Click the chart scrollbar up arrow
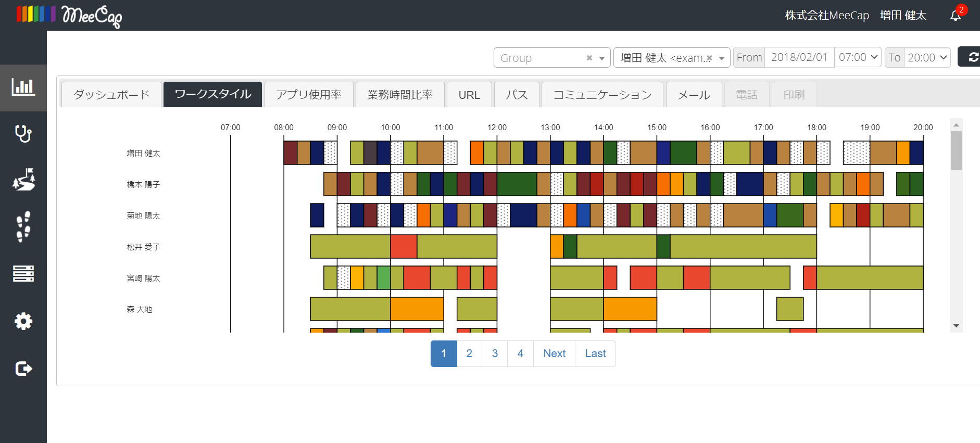 pos(956,125)
